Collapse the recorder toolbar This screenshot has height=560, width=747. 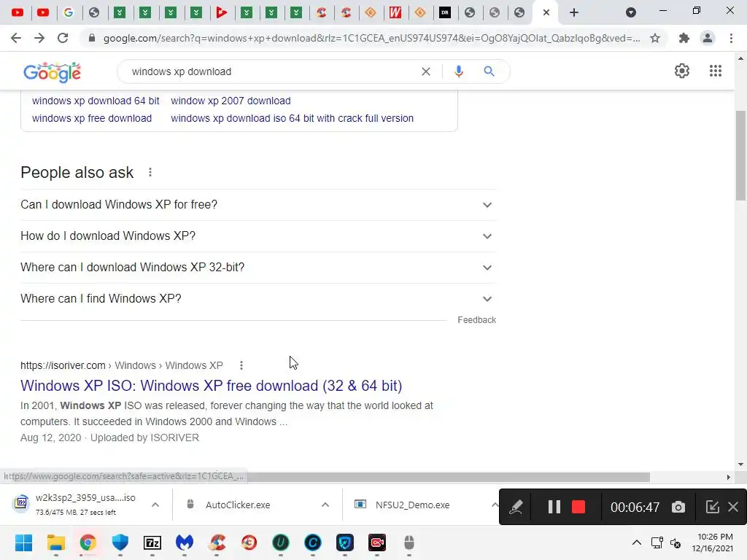(712, 507)
